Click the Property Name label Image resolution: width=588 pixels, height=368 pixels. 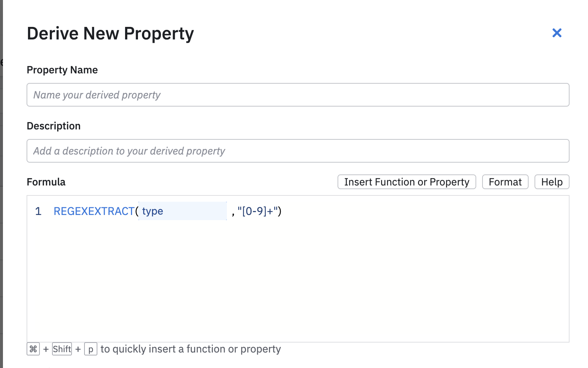(62, 70)
